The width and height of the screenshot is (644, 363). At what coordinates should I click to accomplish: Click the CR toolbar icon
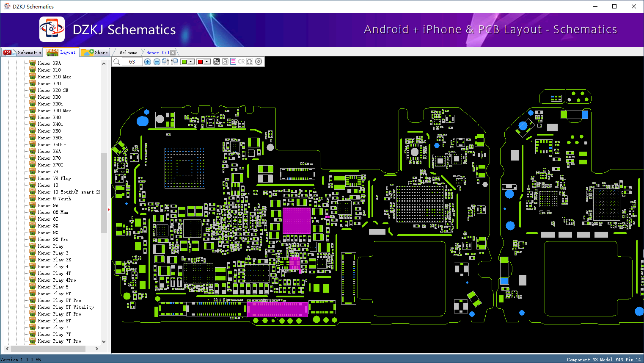(x=241, y=61)
